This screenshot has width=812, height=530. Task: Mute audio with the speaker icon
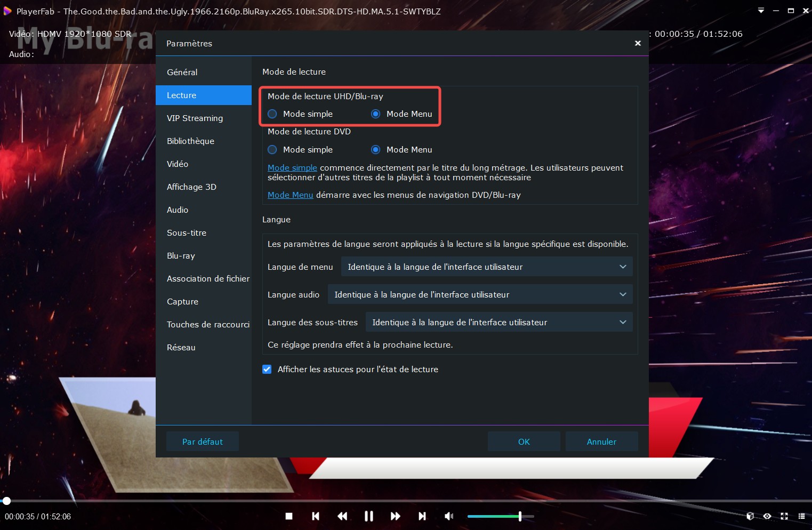pyautogui.click(x=449, y=516)
